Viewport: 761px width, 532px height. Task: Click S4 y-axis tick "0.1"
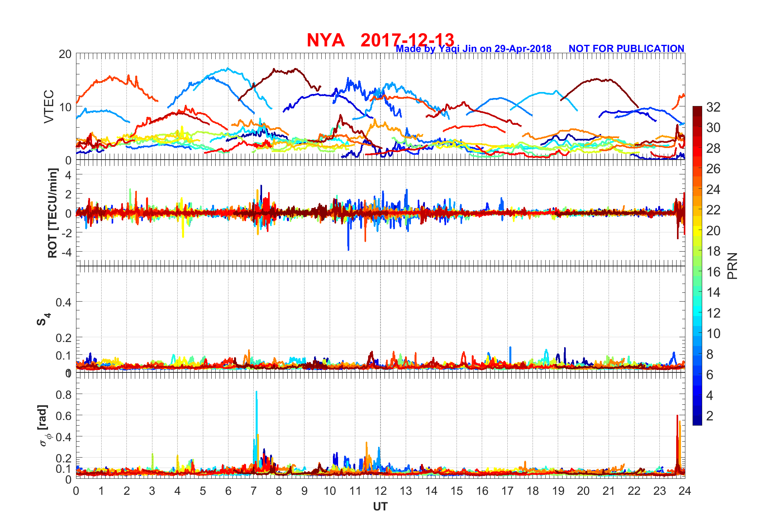point(64,356)
